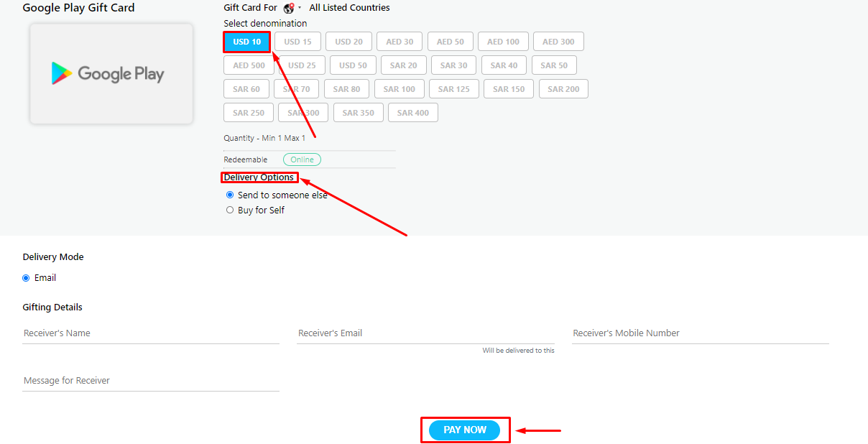This screenshot has height=444, width=868.
Task: Focus the Message for Receiver field
Action: click(151, 381)
